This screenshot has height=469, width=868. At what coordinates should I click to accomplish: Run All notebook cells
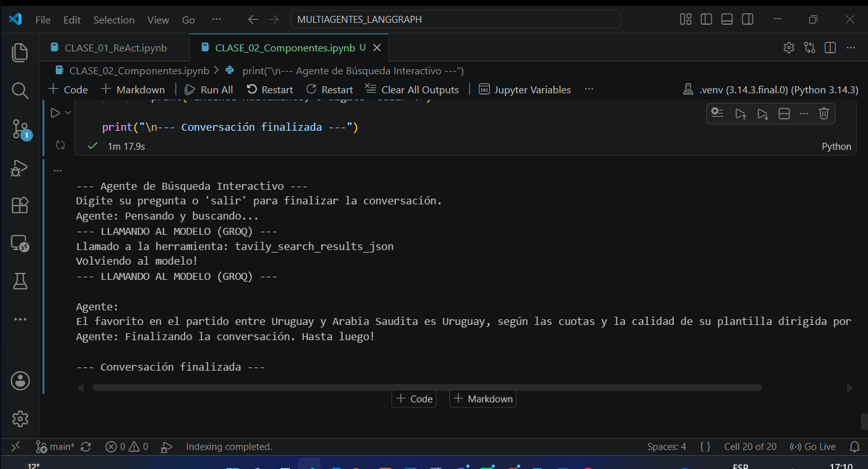209,89
